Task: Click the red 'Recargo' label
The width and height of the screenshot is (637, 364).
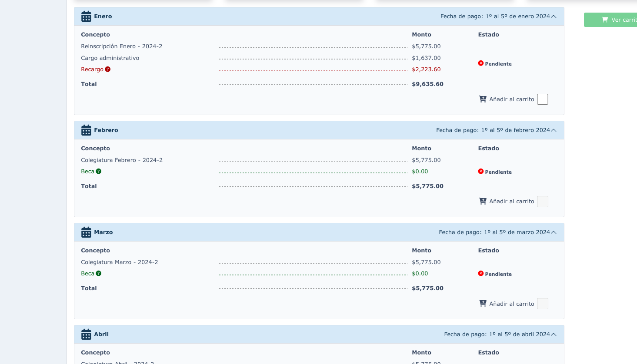Action: click(92, 69)
